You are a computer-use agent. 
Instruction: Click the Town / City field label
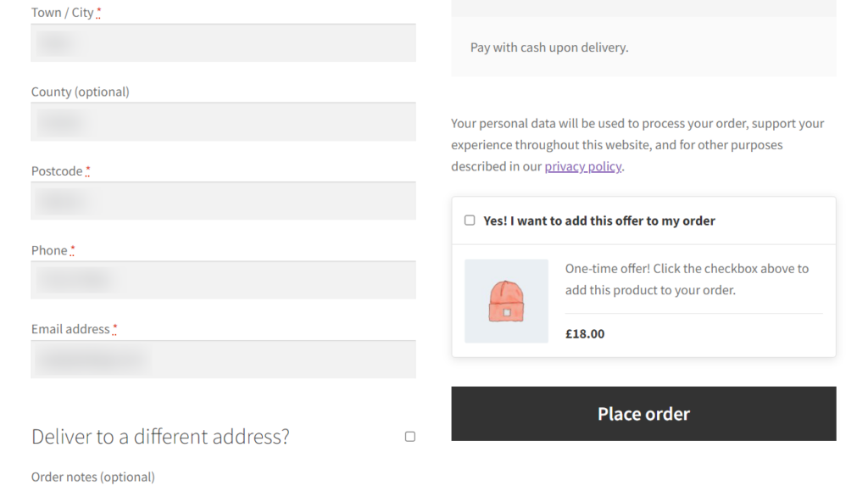[63, 13]
